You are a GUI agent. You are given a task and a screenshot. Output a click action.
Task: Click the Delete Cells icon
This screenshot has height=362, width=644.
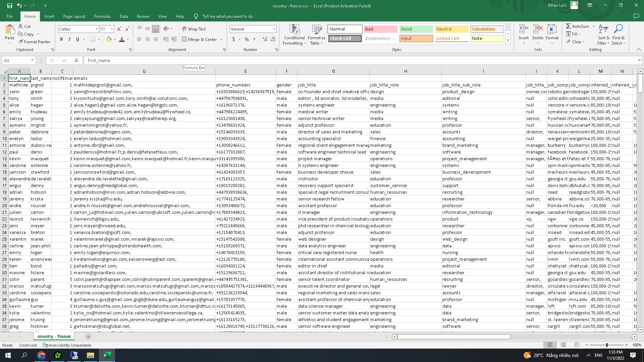point(538,29)
